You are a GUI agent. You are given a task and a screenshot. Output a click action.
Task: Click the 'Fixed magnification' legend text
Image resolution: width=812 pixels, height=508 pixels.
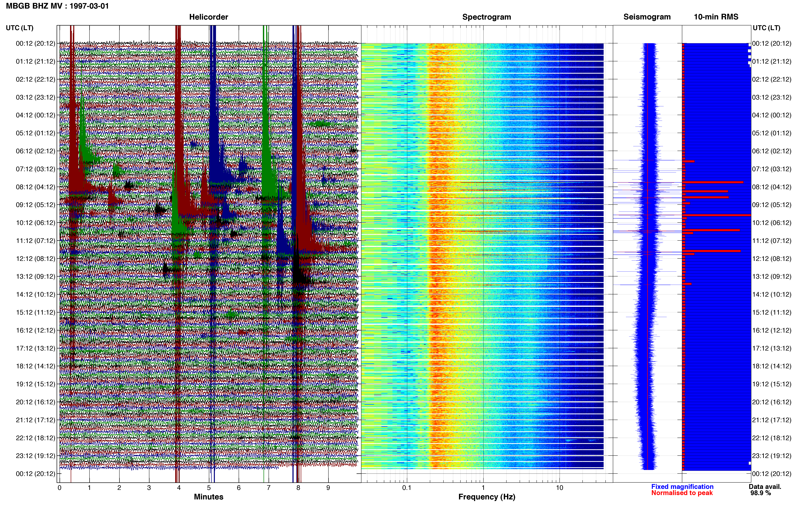click(682, 486)
